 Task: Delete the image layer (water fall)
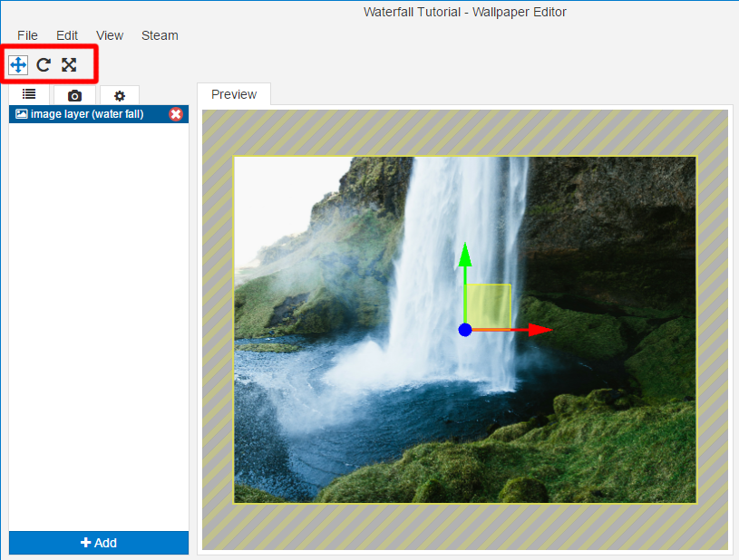point(176,114)
